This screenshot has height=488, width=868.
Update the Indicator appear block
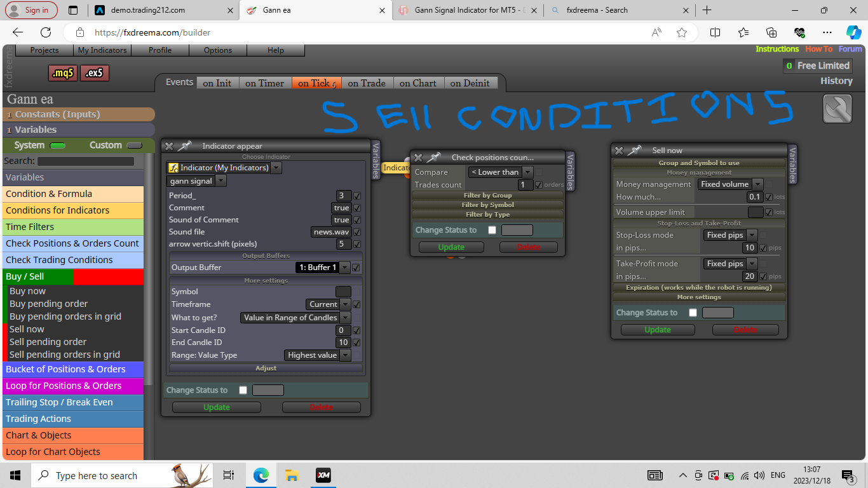pos(217,407)
